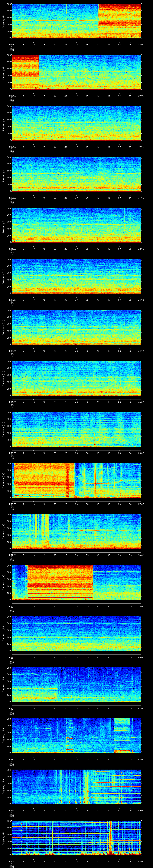Select the spectrogram panel starting at 4:30:00

click(76, 174)
